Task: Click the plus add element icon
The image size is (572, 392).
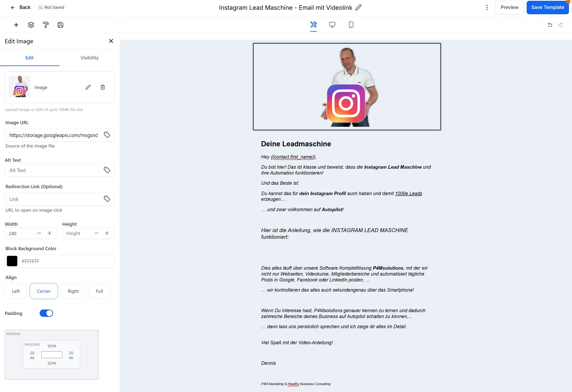Action: 16,25
